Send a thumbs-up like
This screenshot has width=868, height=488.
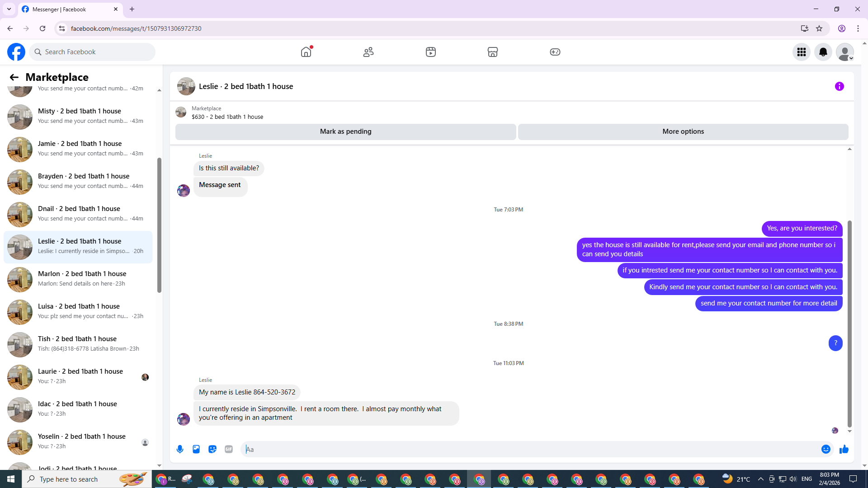pyautogui.click(x=844, y=449)
